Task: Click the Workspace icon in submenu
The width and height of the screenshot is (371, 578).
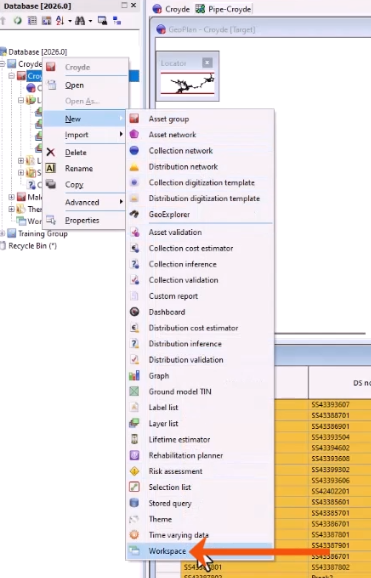Action: 134,551
